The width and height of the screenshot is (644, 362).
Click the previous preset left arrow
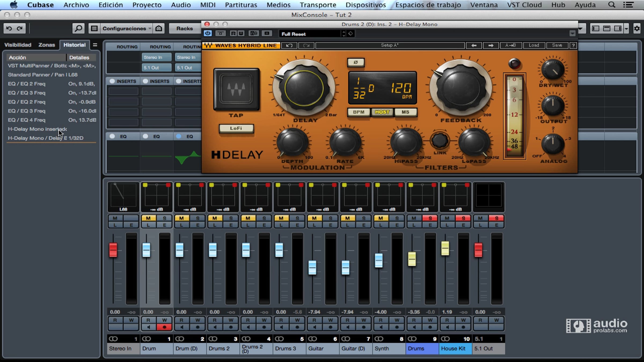point(474,45)
